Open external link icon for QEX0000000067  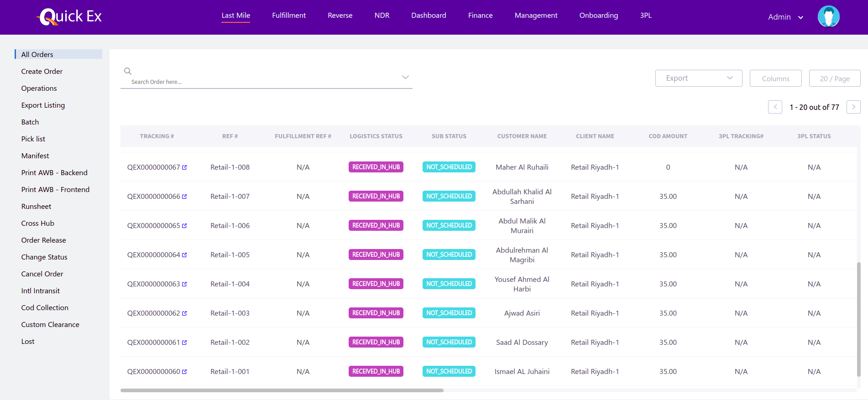184,167
